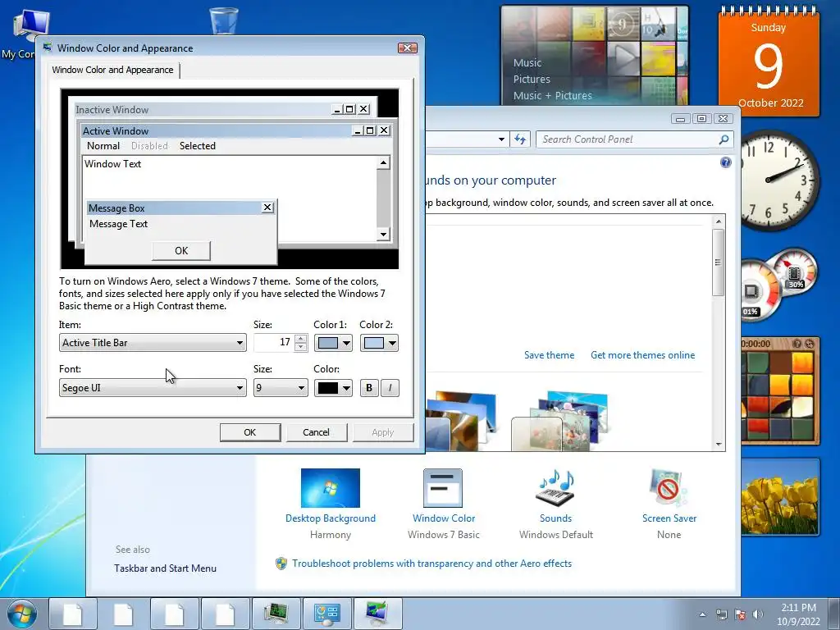
Task: Click the Control Panel help question mark icon
Action: (725, 162)
